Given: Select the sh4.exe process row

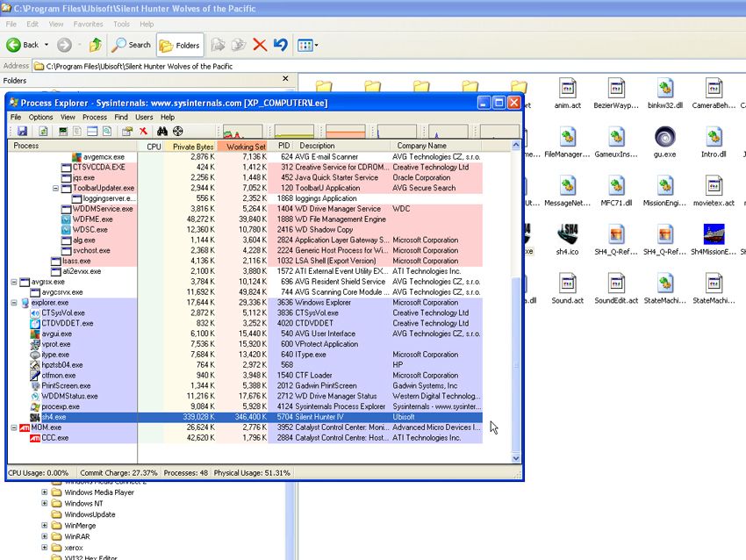Looking at the screenshot, I should (245, 417).
